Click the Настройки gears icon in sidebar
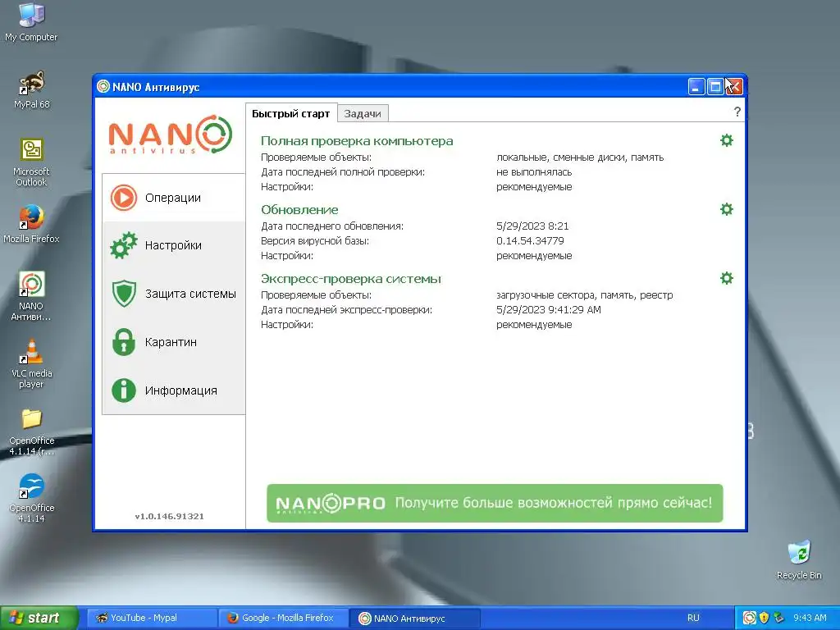Viewport: 840px width, 630px height. point(124,245)
